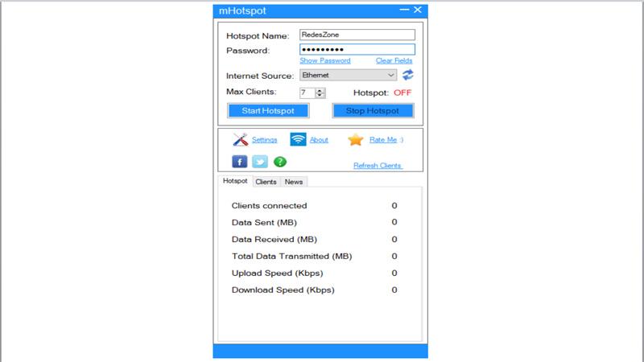
Task: Click the blue Wi-Fi About icon
Action: pyautogui.click(x=298, y=139)
